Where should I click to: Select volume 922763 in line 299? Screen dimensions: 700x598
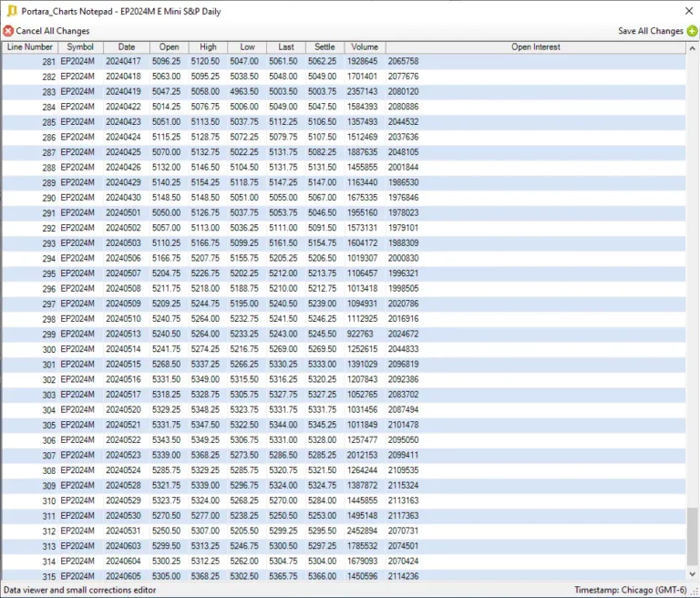click(x=360, y=334)
